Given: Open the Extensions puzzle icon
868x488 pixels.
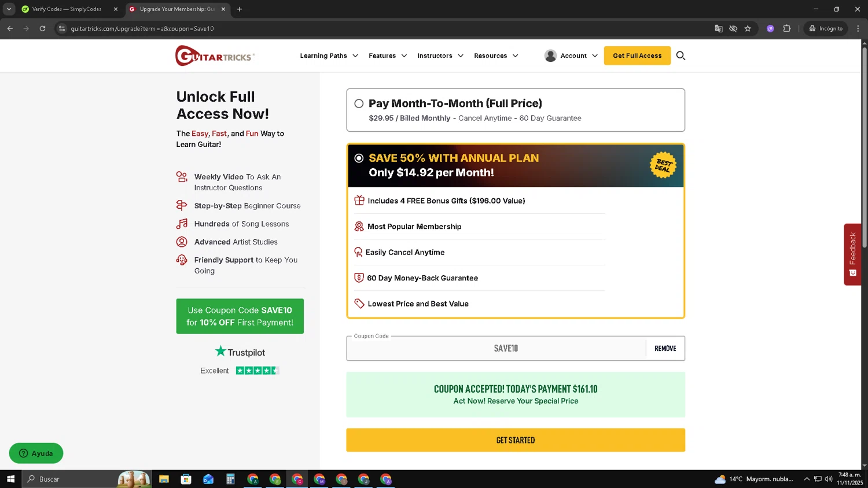Looking at the screenshot, I should [787, 28].
